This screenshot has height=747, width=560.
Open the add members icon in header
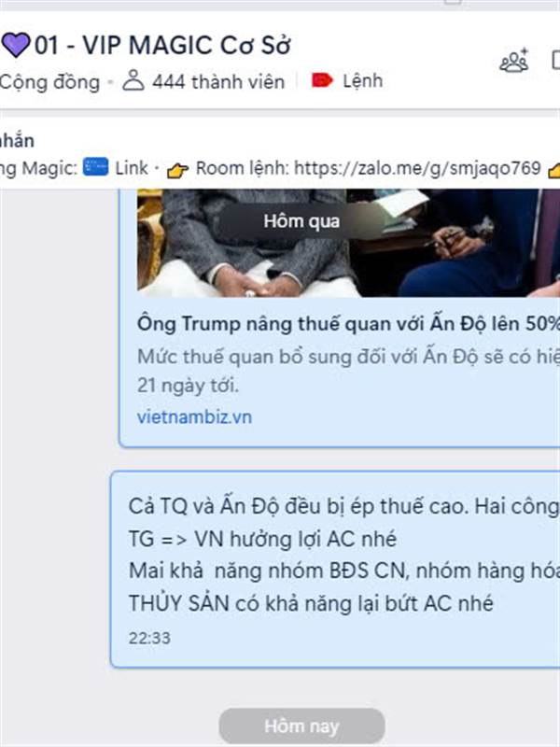click(x=514, y=60)
